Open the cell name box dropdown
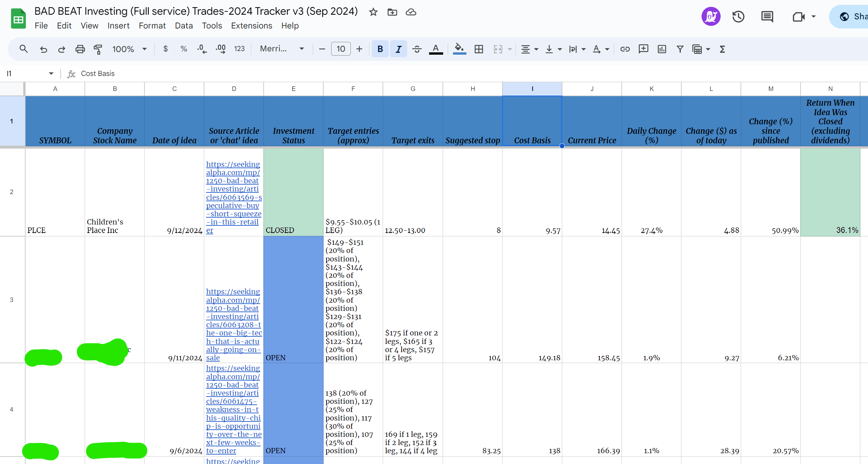Image resolution: width=868 pixels, height=464 pixels. [51, 73]
